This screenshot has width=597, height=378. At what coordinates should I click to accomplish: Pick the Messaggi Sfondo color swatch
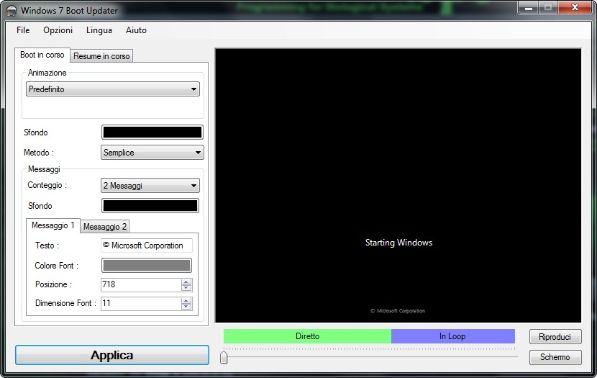coord(150,206)
